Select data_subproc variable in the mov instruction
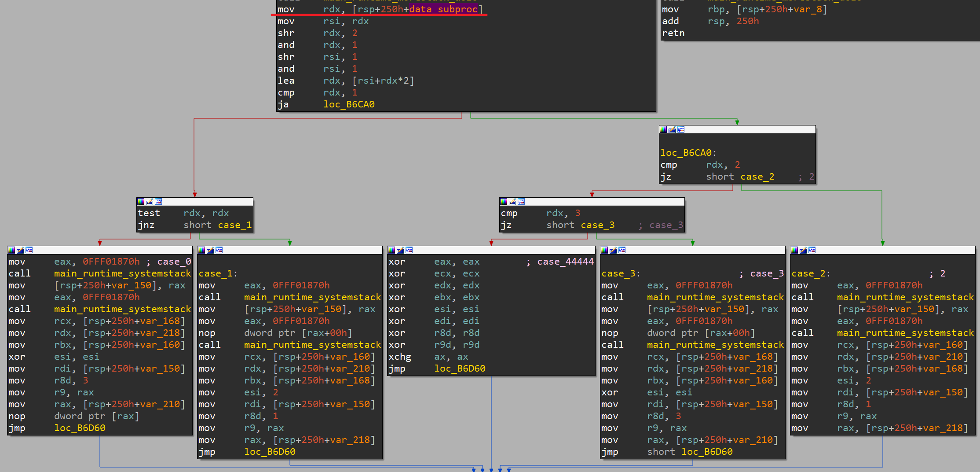This screenshot has height=472, width=980. tap(443, 9)
